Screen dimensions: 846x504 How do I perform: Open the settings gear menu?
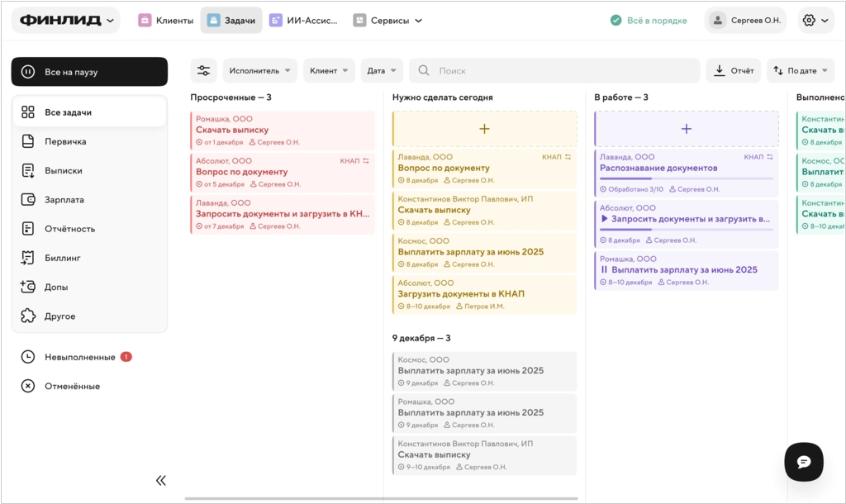click(x=815, y=21)
